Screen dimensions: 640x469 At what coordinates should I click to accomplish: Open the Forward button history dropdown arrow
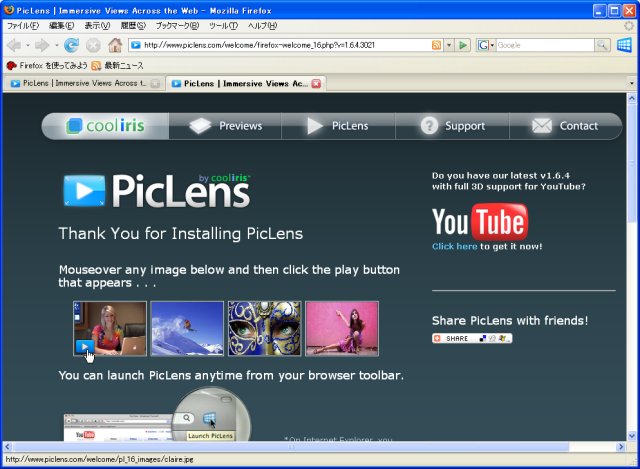[x=56, y=45]
